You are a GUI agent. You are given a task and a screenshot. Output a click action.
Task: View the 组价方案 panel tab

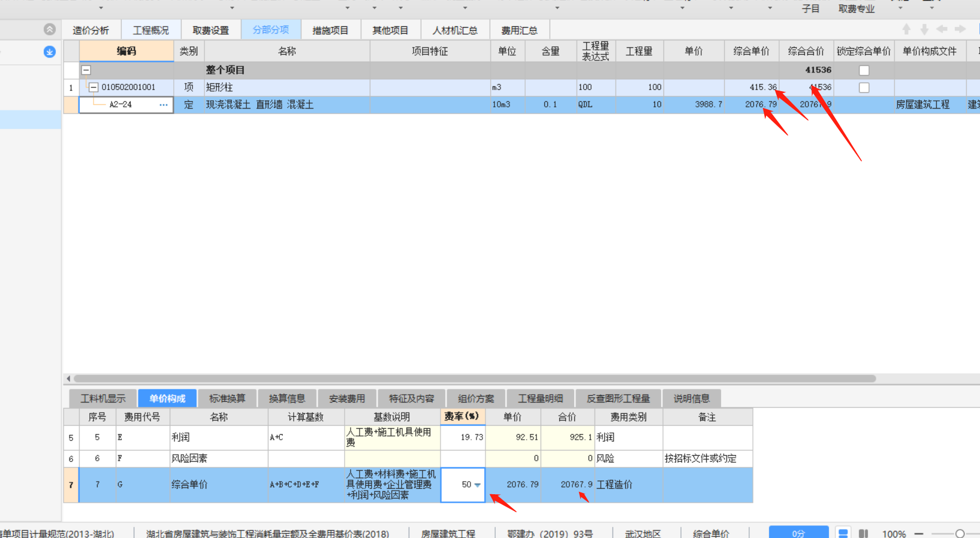tap(477, 398)
